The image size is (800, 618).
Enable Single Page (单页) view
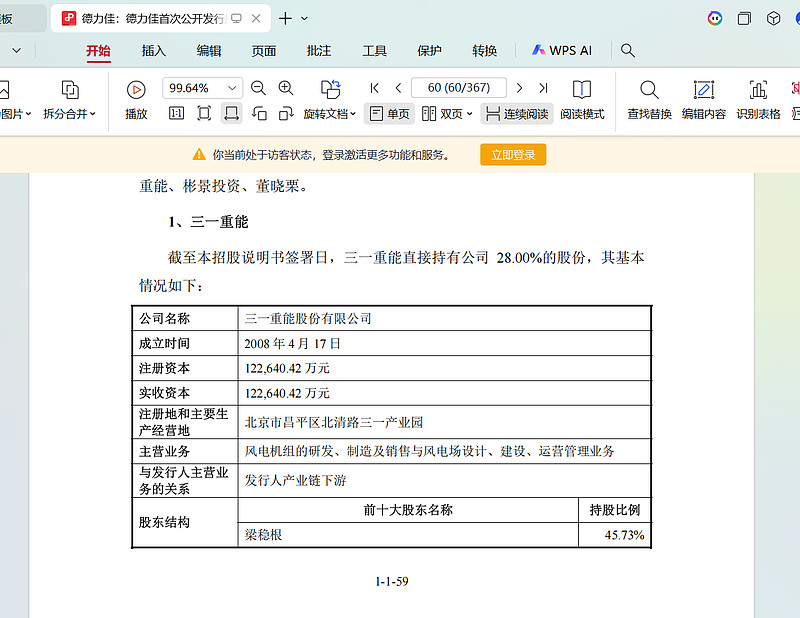pos(389,114)
